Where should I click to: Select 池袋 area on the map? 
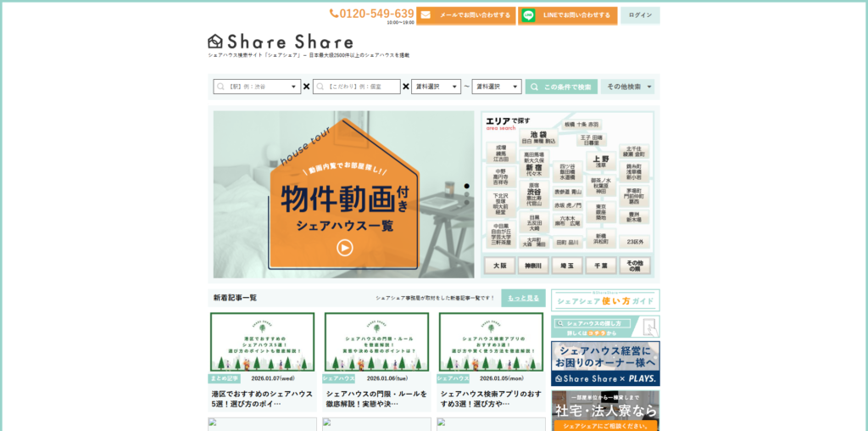tap(538, 138)
